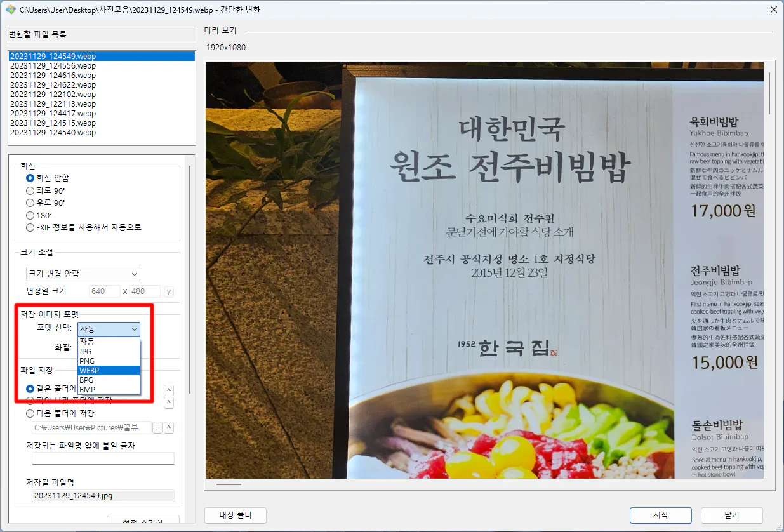Select BPG in the format list
Screen dimensions: 784x532
click(109, 380)
